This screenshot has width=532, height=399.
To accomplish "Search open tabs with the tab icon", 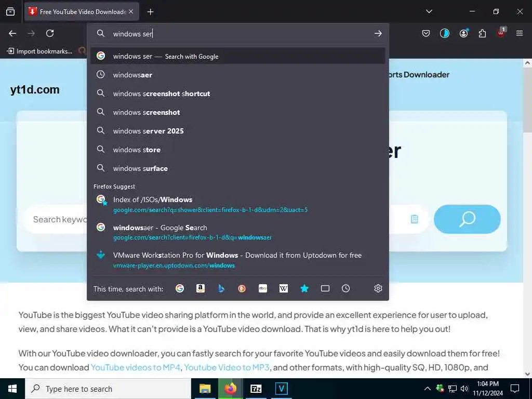I will tap(325, 288).
